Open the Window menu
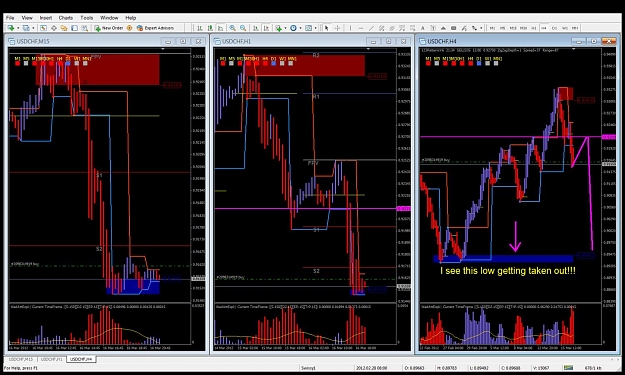 (109, 18)
